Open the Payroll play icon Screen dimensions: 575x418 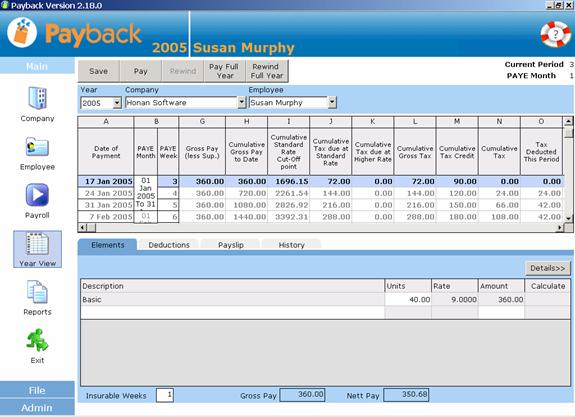click(37, 195)
